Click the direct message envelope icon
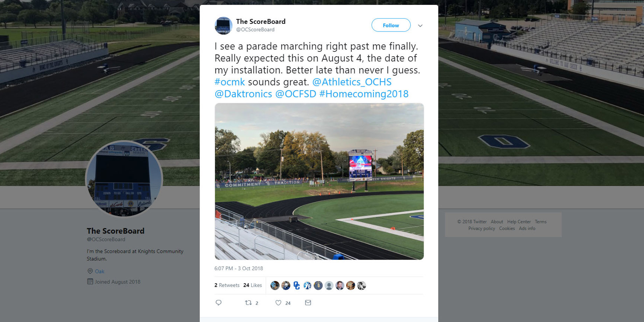This screenshot has width=644, height=322. [x=308, y=303]
